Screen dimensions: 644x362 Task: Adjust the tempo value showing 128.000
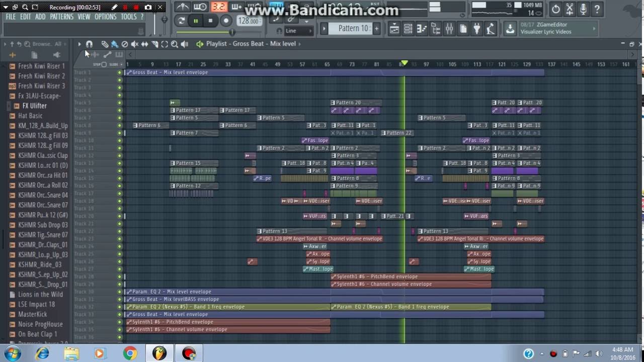(x=249, y=21)
